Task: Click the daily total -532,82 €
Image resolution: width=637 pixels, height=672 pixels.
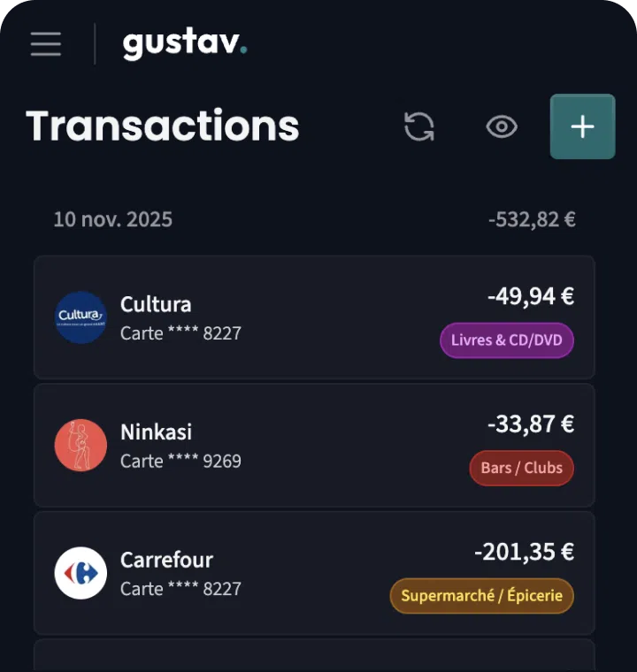Action: point(532,219)
